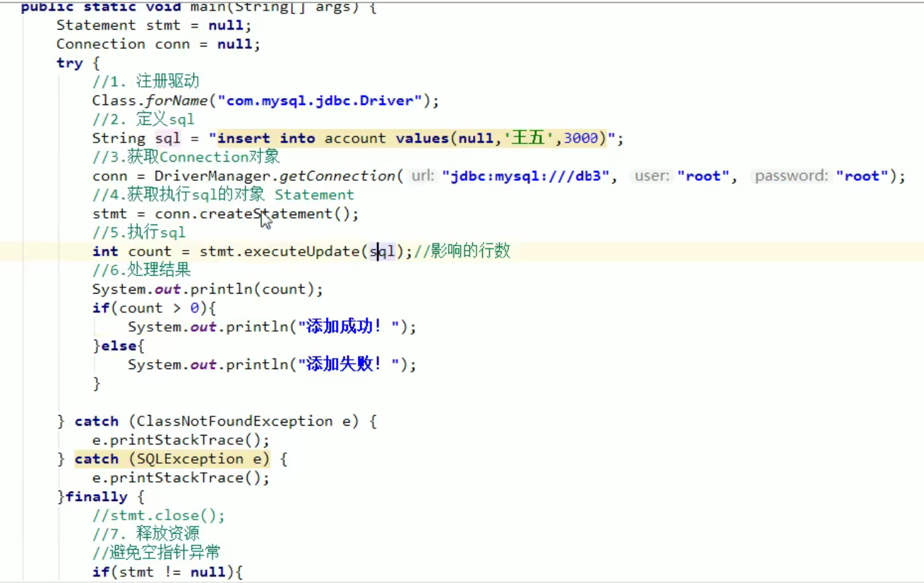
Task: Click the 'Connection conn = null;' declaration
Action: click(159, 44)
